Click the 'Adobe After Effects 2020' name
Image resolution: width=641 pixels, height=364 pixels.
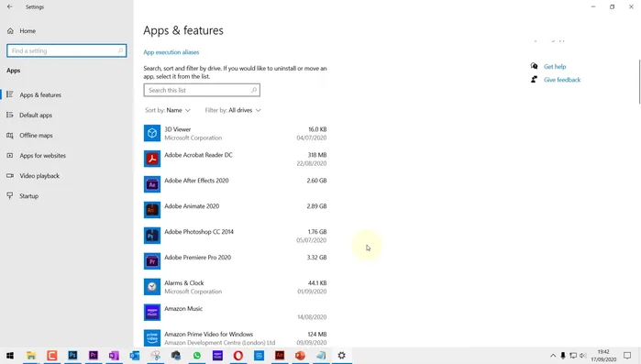pyautogui.click(x=196, y=181)
